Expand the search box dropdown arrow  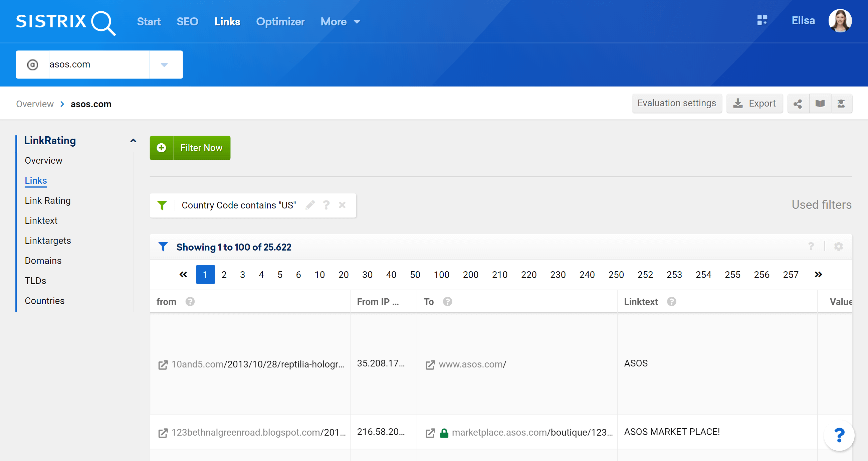[165, 65]
